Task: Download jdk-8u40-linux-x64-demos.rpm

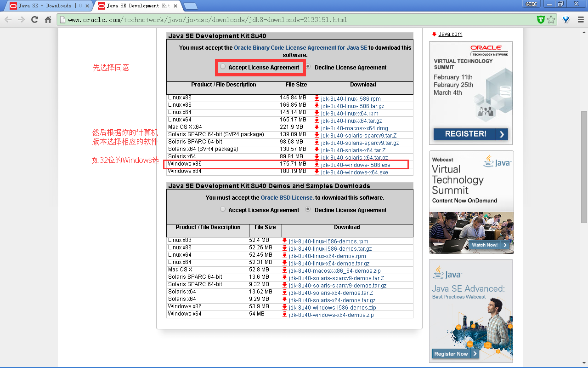Action: click(x=328, y=256)
